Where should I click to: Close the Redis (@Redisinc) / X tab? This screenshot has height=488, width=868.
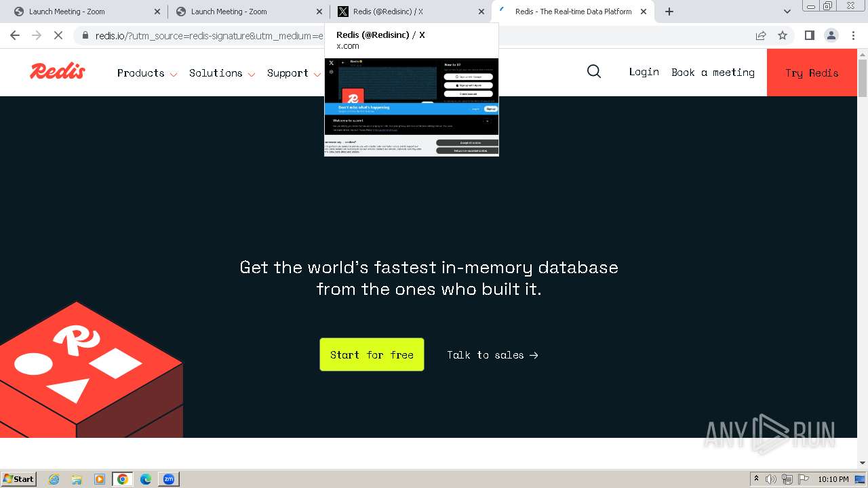coord(481,12)
